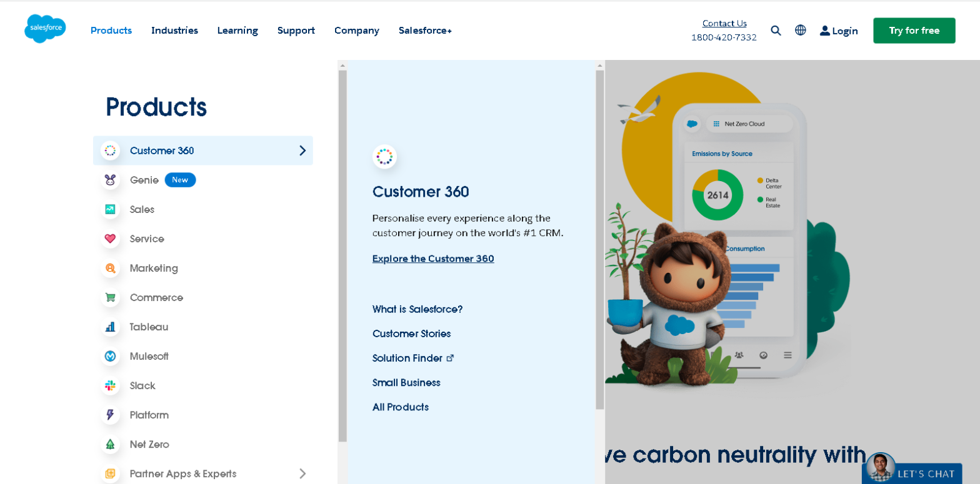The width and height of the screenshot is (980, 484).
Task: Click the Slack logo icon
Action: point(110,385)
